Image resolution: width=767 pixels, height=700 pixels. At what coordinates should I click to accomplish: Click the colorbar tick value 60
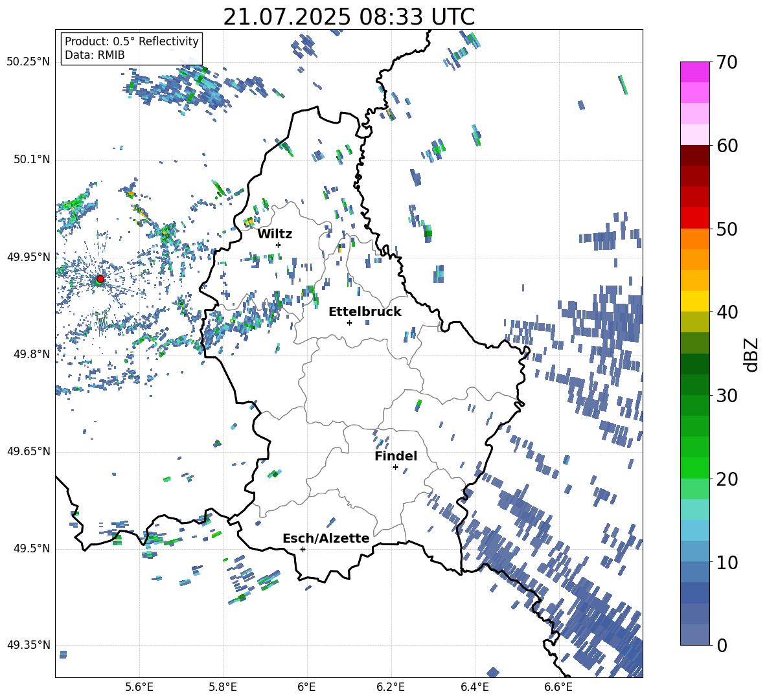coord(727,146)
